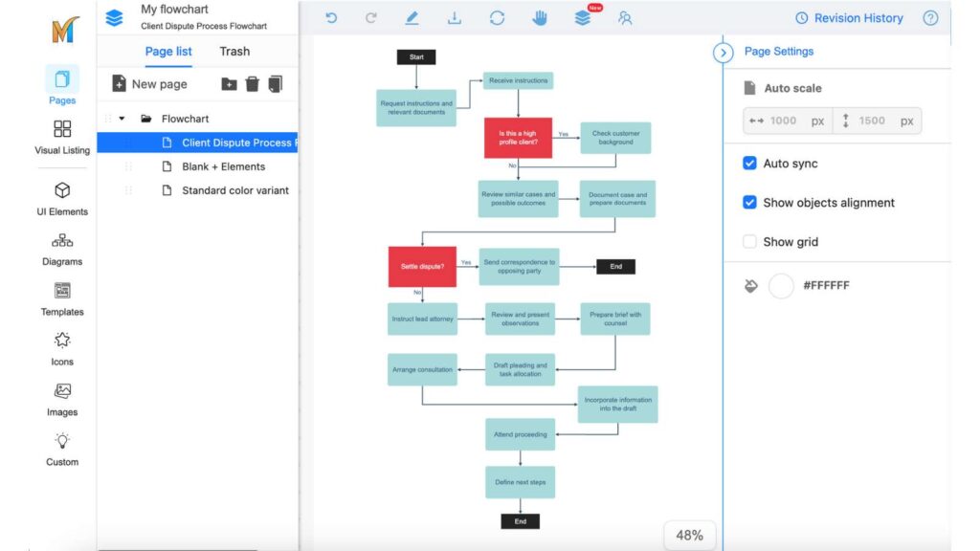Open the Collaboration/Share icon
980x551 pixels.
click(625, 17)
